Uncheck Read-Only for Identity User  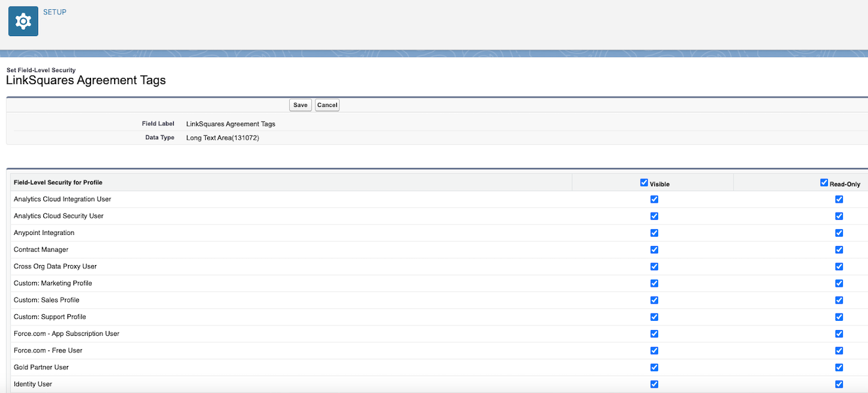coord(839,384)
